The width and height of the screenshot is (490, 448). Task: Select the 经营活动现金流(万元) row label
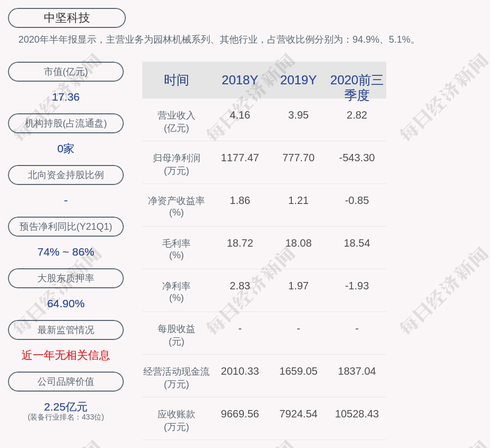point(177,378)
